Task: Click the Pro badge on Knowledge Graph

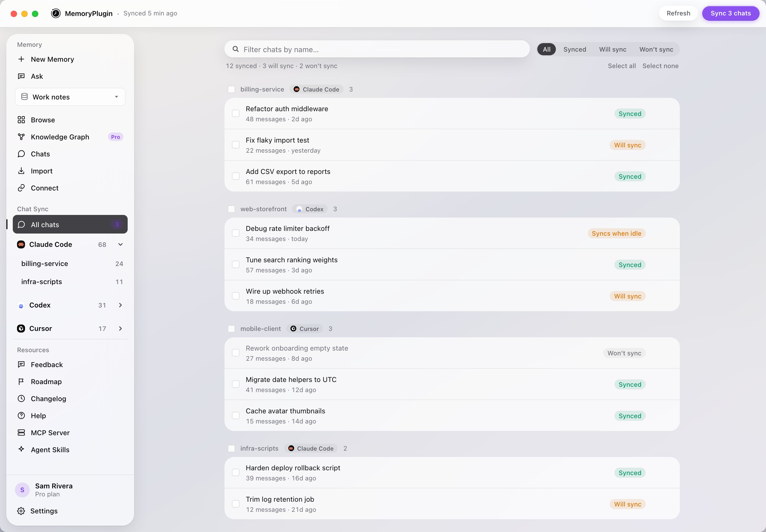Action: (x=116, y=137)
